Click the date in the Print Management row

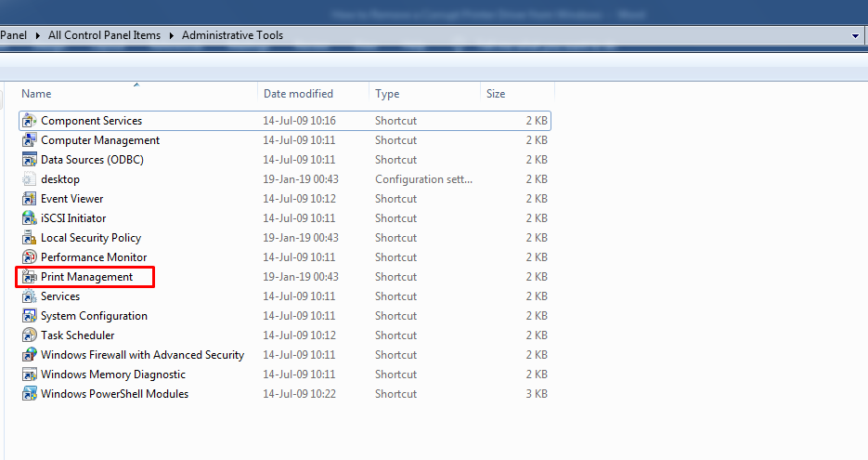click(301, 277)
